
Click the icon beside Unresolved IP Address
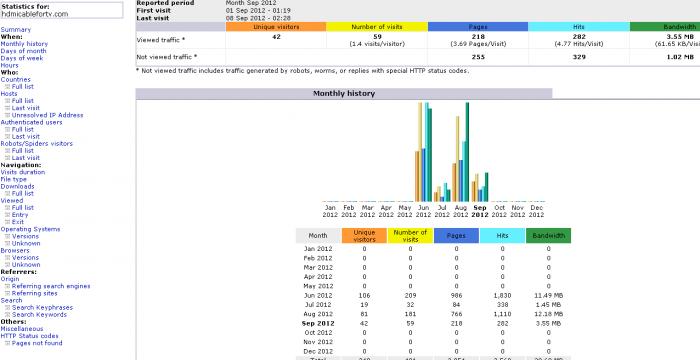pyautogui.click(x=8, y=115)
